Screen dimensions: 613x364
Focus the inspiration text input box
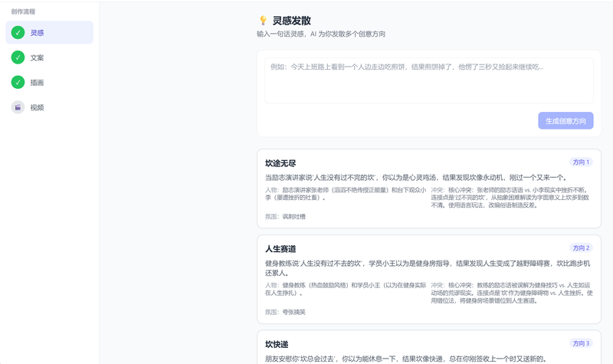coord(429,80)
